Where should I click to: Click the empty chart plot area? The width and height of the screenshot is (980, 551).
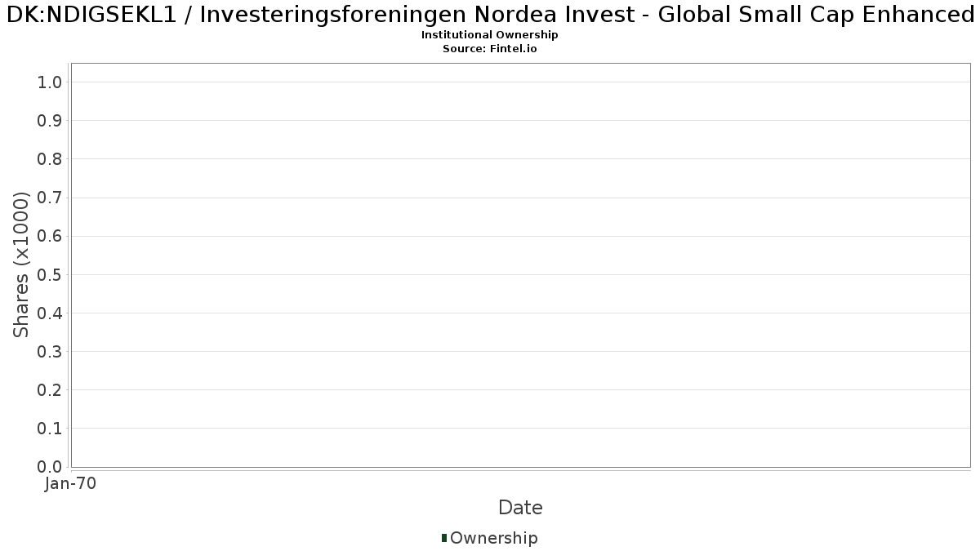coord(520,265)
